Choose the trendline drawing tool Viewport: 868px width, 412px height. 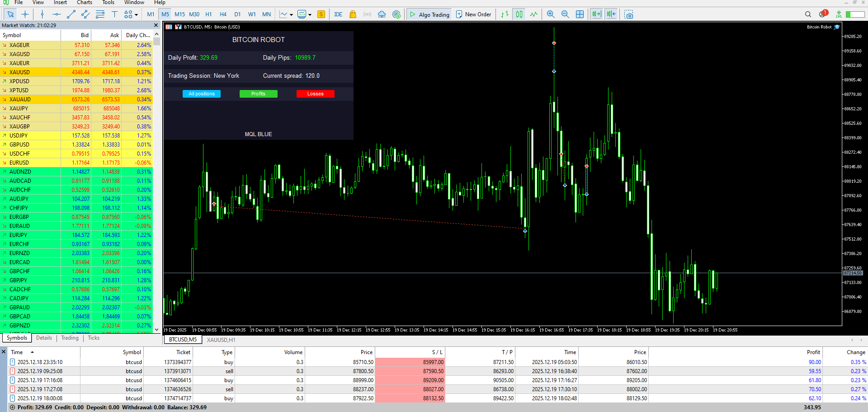click(71, 14)
